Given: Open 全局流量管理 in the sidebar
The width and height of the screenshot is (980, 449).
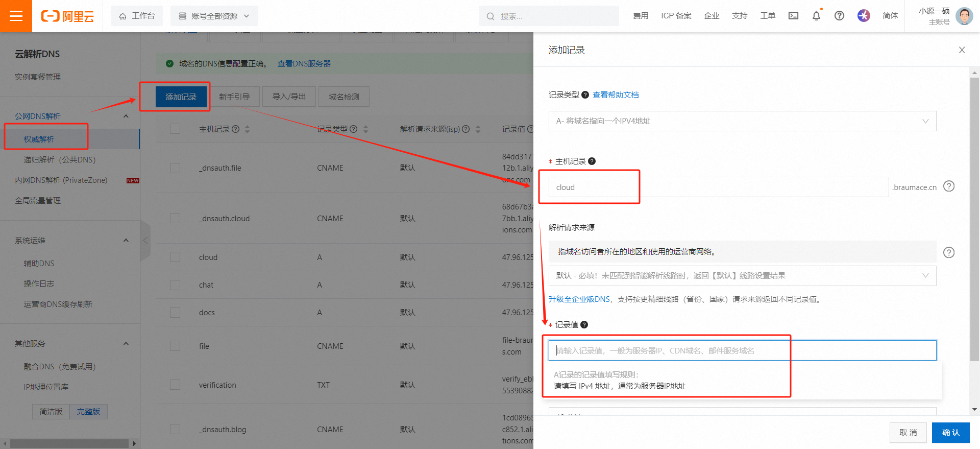Looking at the screenshot, I should click(38, 201).
